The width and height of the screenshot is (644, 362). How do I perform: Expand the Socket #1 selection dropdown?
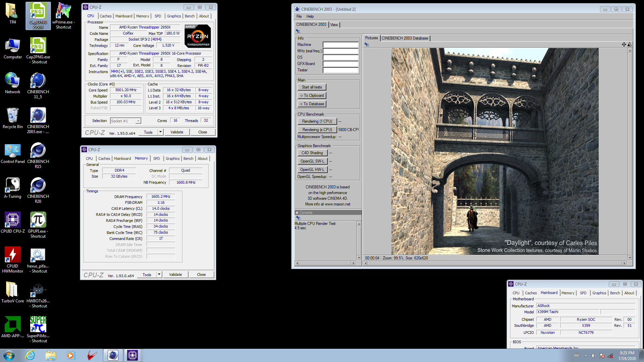138,121
